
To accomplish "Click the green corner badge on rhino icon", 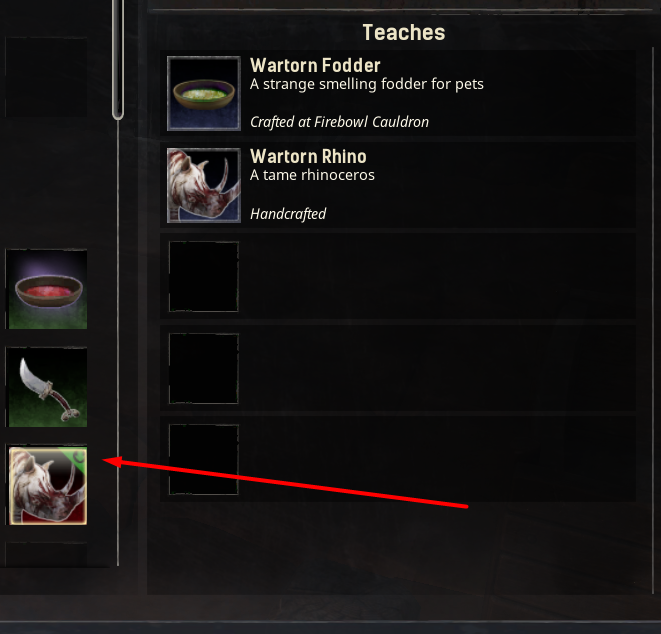I will pyautogui.click(x=78, y=458).
